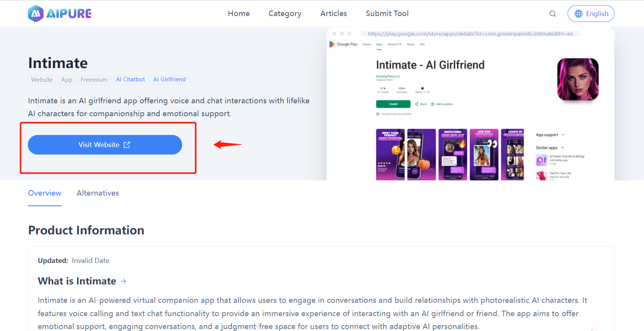Click the Ask For Photos screenshot
This screenshot has width=644, height=331.
[484, 155]
